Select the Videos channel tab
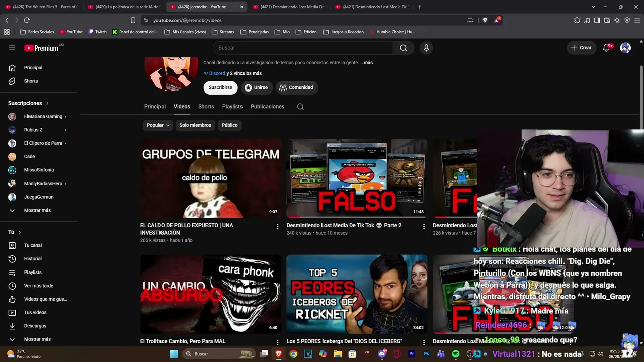The width and height of the screenshot is (644, 362). [182, 107]
